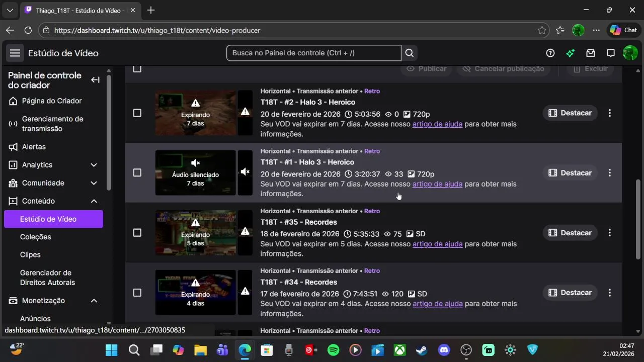Open Xbox app from the taskbar
Image resolution: width=644 pixels, height=362 pixels.
click(x=399, y=350)
